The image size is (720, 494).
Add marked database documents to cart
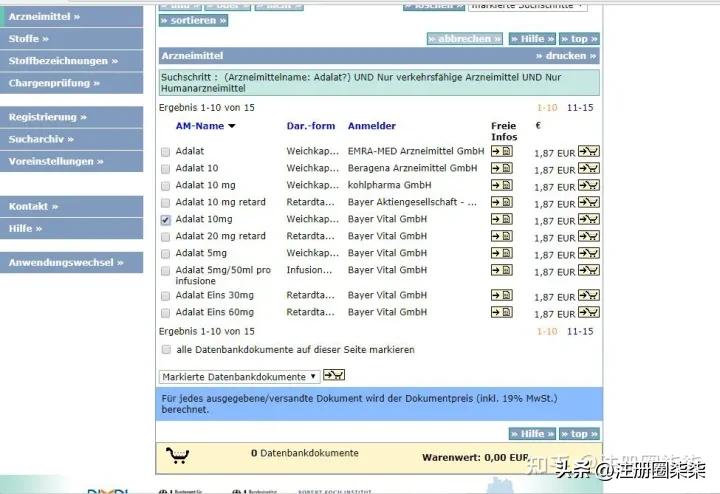point(334,375)
